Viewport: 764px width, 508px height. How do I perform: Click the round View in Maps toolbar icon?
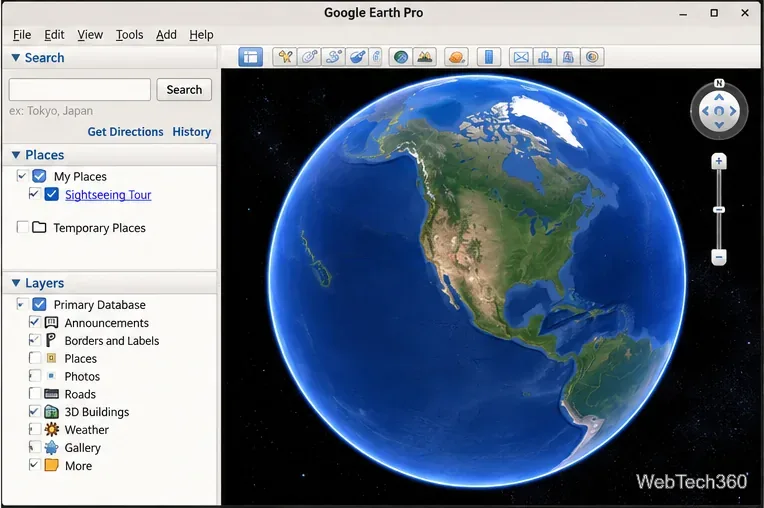[x=592, y=57]
